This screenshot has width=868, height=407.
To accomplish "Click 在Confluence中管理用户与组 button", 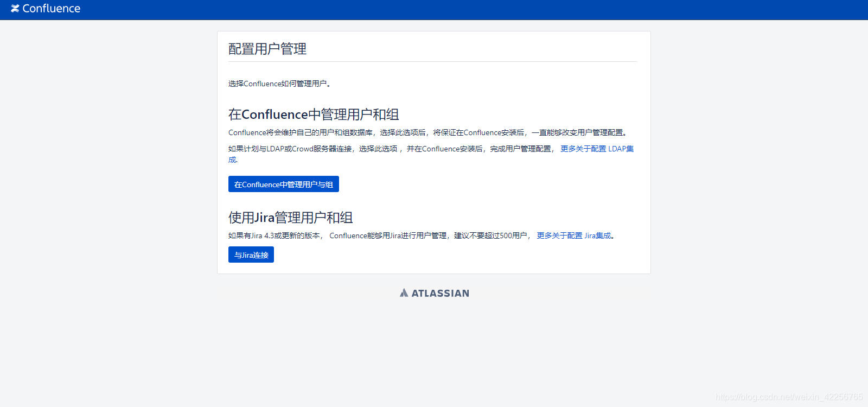I will (284, 184).
